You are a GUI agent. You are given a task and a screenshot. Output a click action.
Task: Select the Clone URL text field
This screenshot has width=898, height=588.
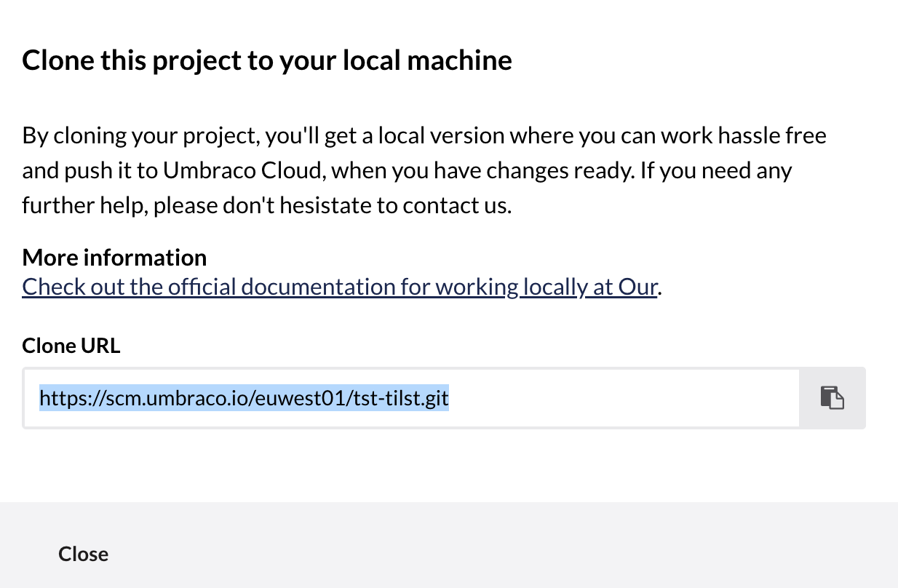(411, 398)
